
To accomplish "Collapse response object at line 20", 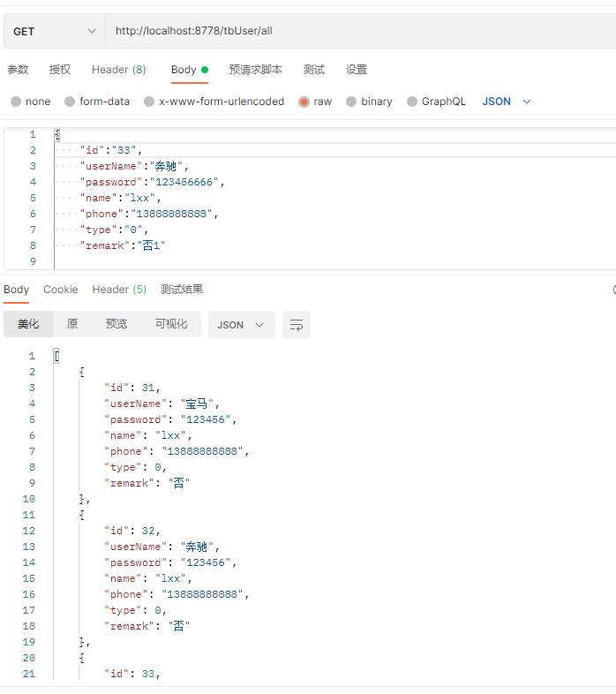I will coord(81,658).
